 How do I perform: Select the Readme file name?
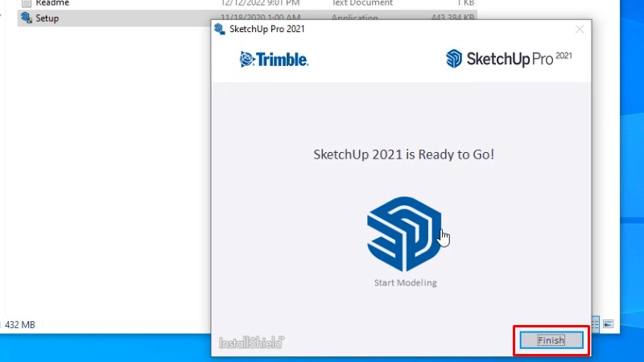pos(52,3)
